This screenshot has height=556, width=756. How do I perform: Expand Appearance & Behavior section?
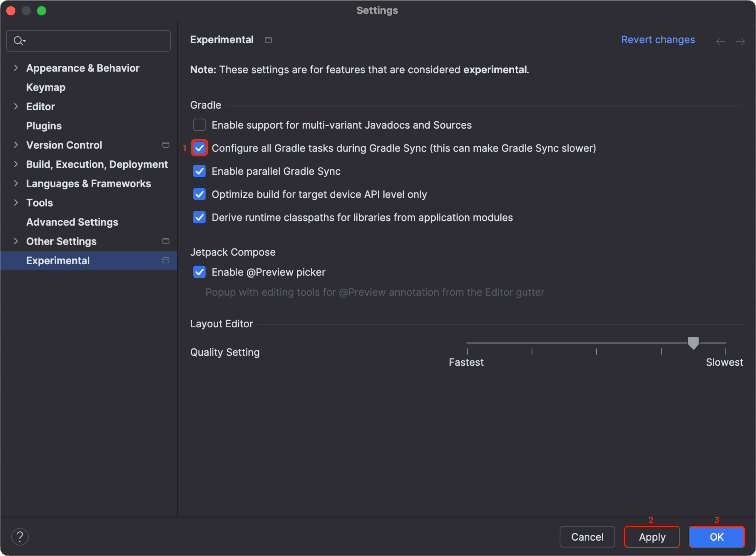(16, 68)
